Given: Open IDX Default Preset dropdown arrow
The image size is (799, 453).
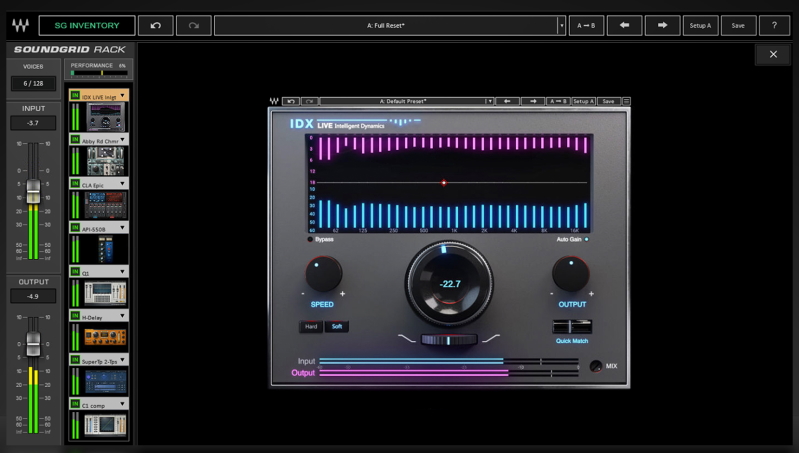Looking at the screenshot, I should [490, 101].
